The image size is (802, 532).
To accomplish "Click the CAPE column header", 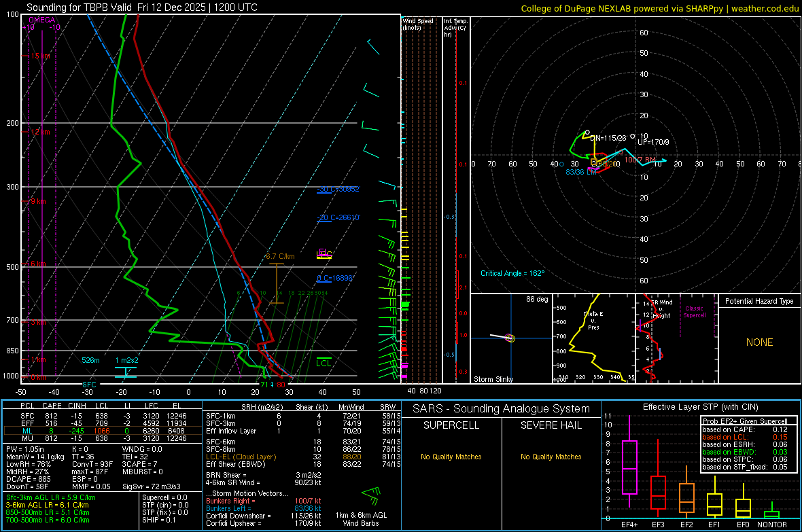I will click(52, 406).
